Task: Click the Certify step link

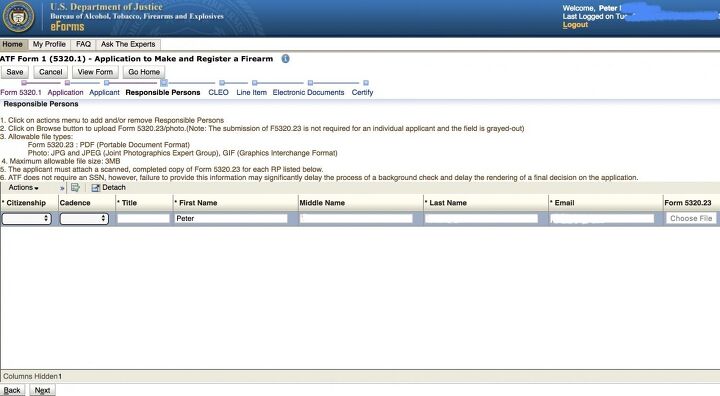Action: tap(362, 92)
